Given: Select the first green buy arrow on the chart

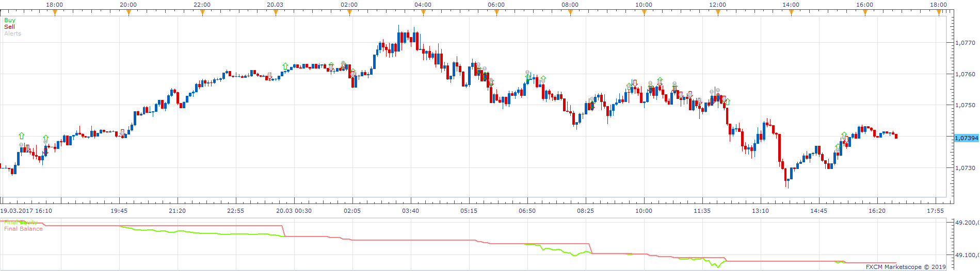Looking at the screenshot, I should point(21,135).
